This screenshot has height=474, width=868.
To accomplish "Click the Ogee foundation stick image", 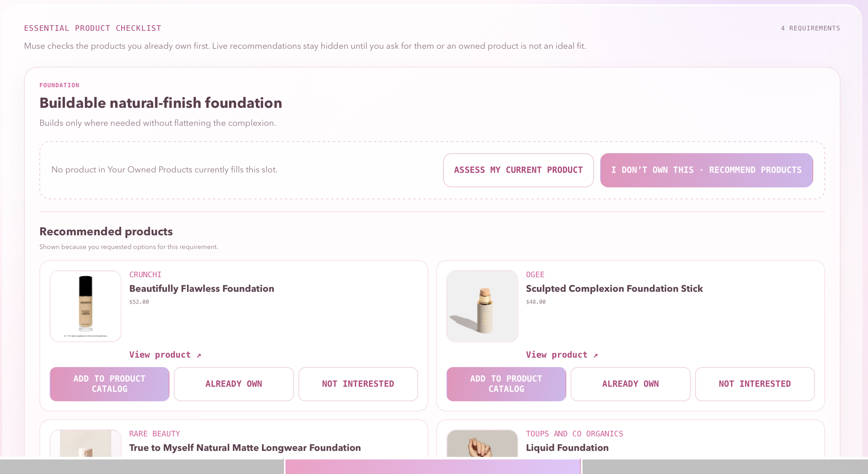I will [482, 306].
